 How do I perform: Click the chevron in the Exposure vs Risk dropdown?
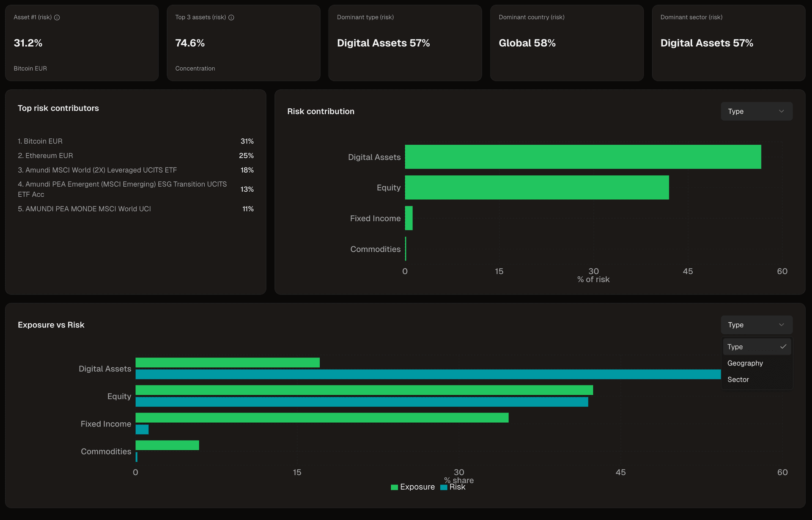tap(781, 325)
